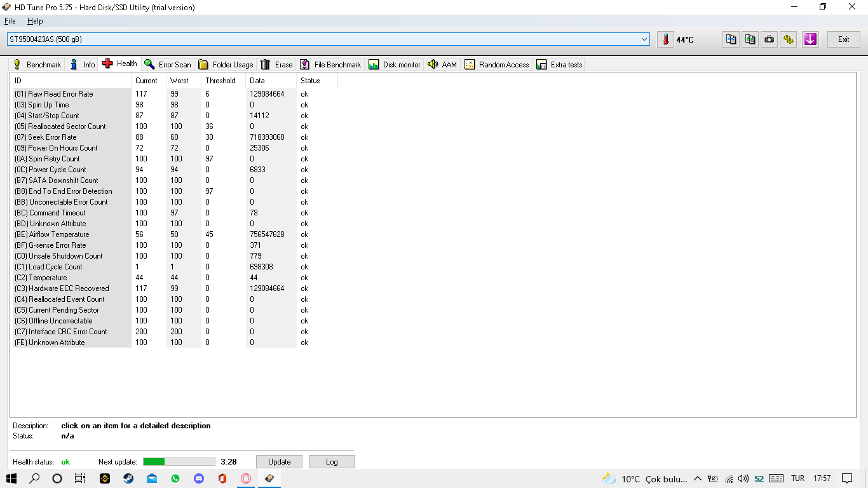Open the Help menu

tap(35, 21)
